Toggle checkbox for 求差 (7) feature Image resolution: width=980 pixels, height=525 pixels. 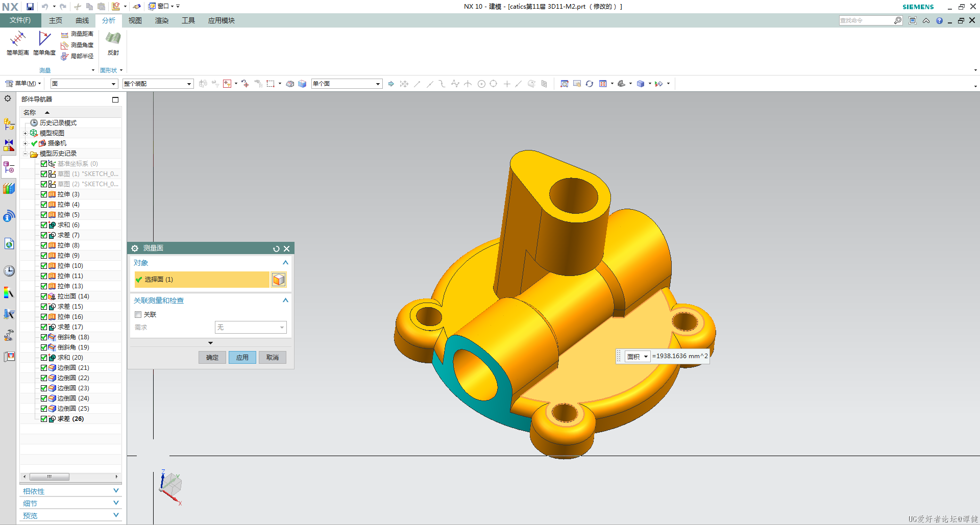44,235
